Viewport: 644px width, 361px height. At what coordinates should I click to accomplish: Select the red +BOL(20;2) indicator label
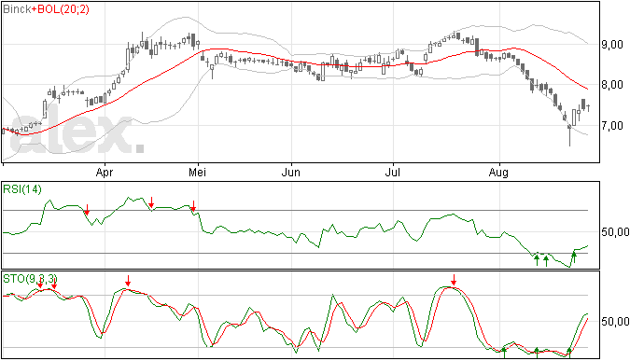click(x=60, y=9)
